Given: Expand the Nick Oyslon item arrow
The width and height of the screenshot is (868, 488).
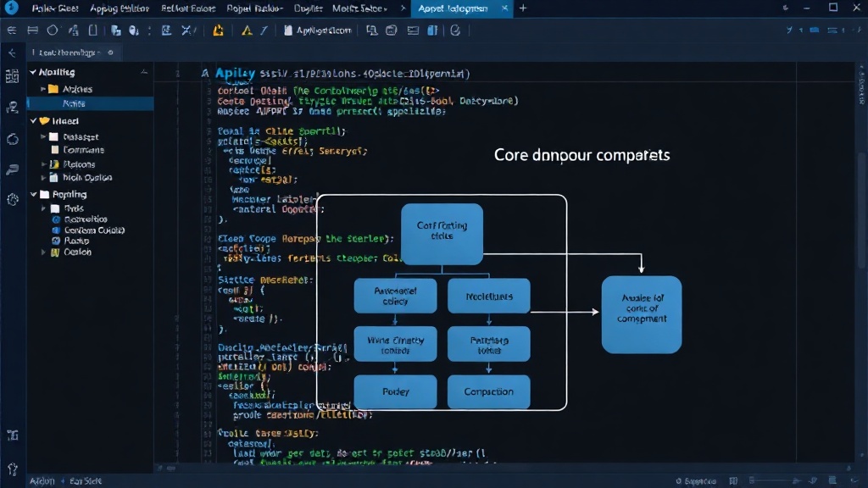Looking at the screenshot, I should tap(43, 177).
